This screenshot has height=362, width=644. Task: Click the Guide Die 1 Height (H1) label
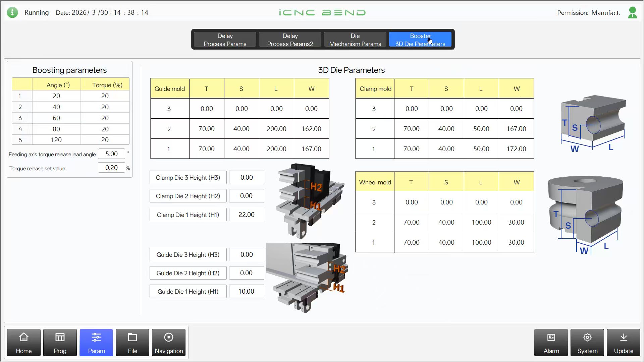pos(188,291)
